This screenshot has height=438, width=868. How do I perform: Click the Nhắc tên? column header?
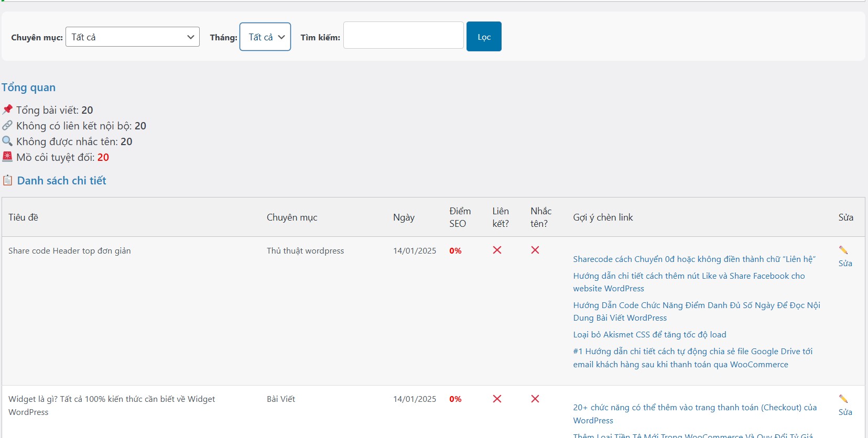point(541,217)
